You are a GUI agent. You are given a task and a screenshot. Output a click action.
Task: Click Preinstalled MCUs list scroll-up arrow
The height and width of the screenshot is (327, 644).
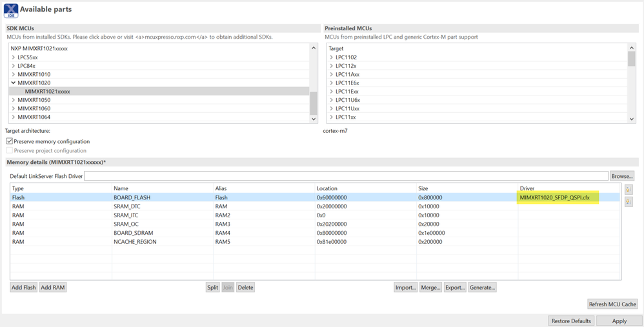point(632,48)
